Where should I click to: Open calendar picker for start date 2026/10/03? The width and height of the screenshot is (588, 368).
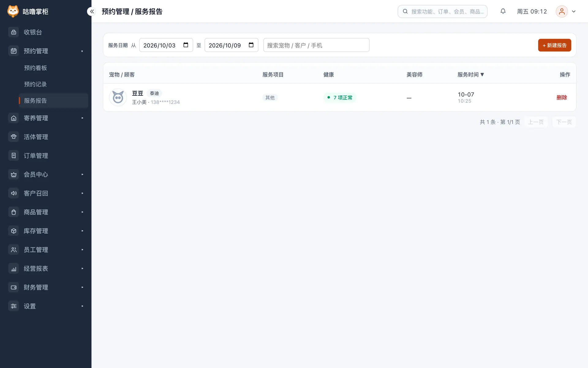[186, 45]
